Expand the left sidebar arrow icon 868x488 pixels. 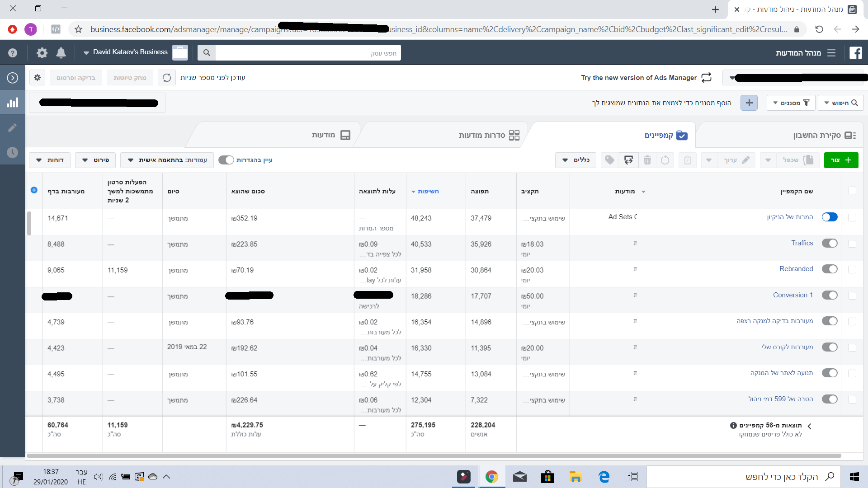pyautogui.click(x=13, y=78)
